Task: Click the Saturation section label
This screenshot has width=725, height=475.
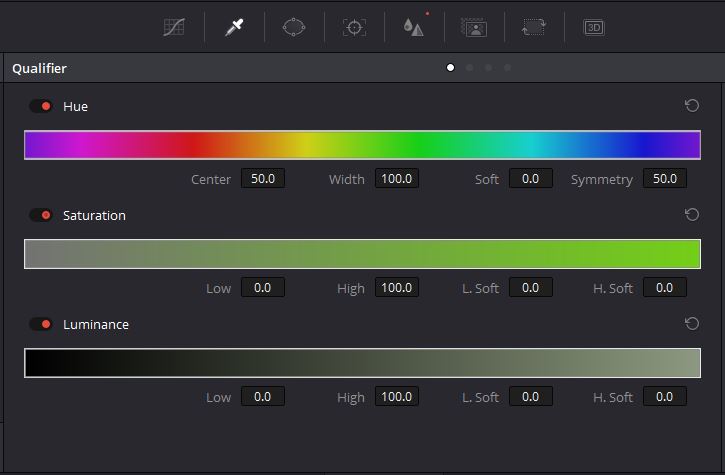Action: (94, 216)
